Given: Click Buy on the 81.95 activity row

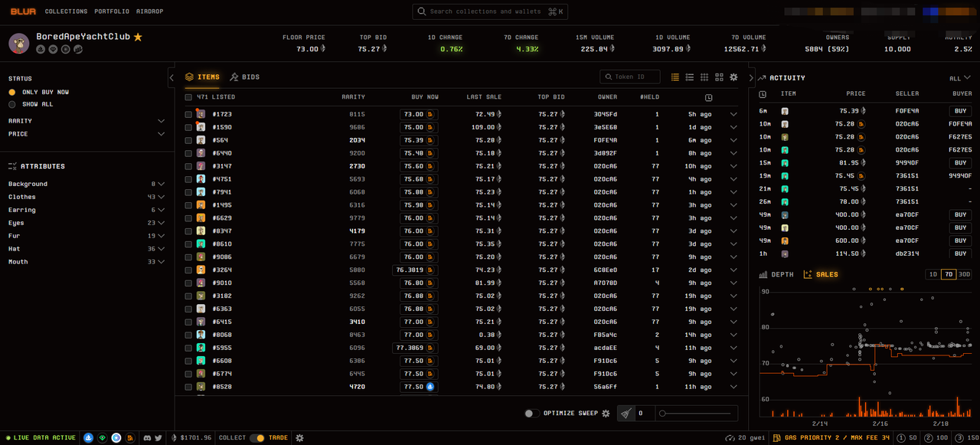Looking at the screenshot, I should pos(959,163).
